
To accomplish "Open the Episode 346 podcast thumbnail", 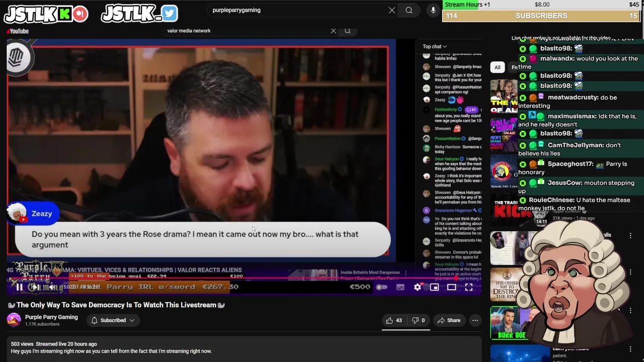I will pyautogui.click(x=504, y=172).
